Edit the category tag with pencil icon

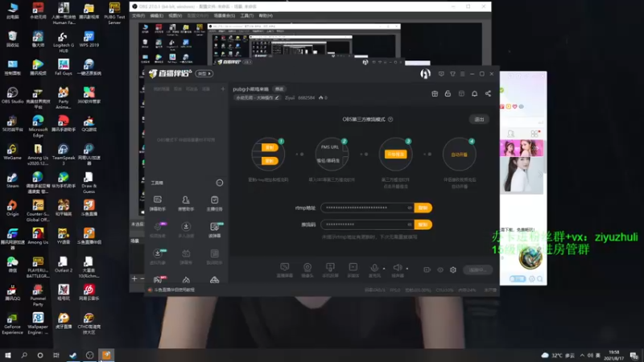(277, 97)
